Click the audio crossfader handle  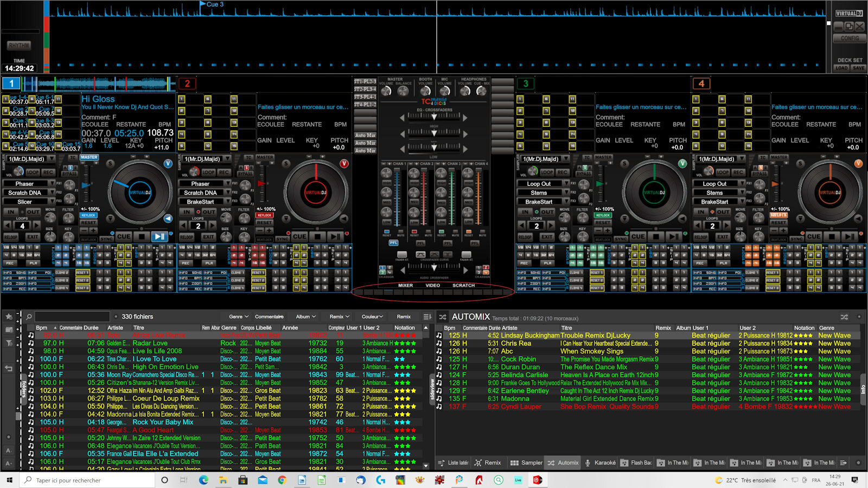click(x=434, y=267)
